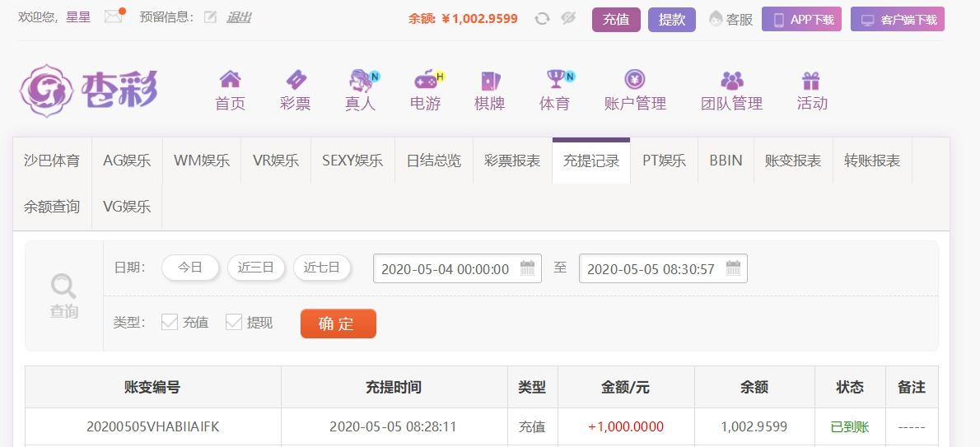The image size is (980, 447).
Task: Click the 状态 column header
Action: [x=850, y=387]
